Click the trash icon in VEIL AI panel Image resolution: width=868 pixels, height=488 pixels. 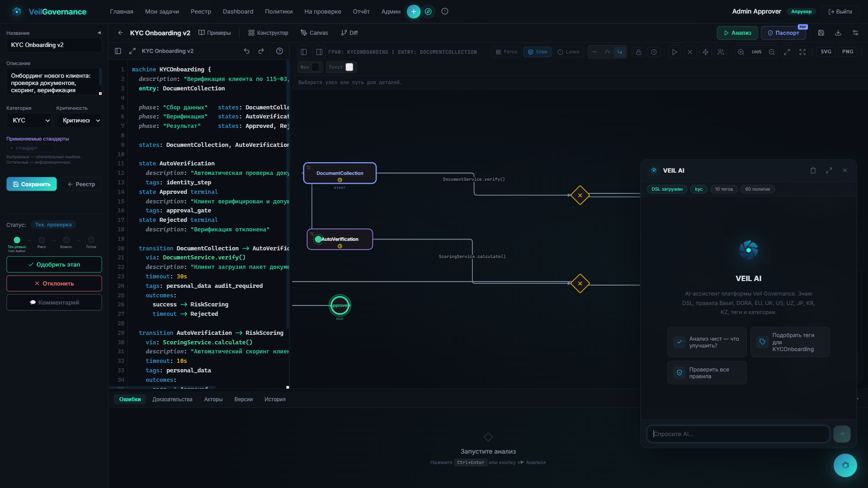(x=813, y=170)
